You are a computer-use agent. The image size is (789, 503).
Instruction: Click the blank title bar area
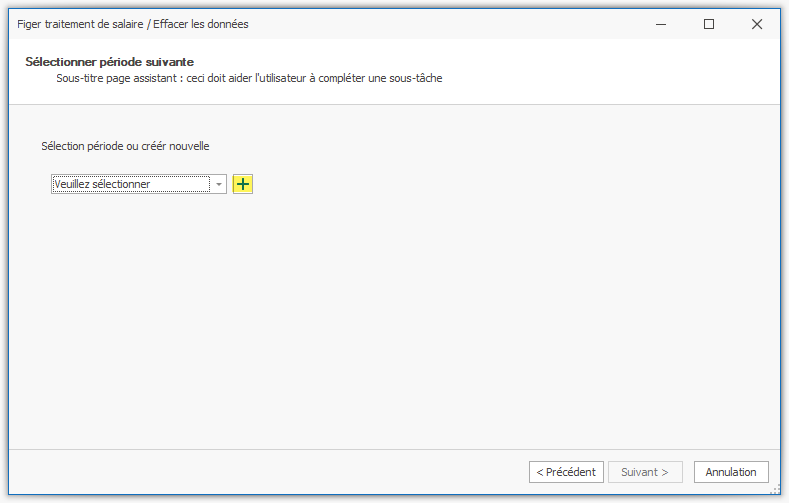pos(450,24)
